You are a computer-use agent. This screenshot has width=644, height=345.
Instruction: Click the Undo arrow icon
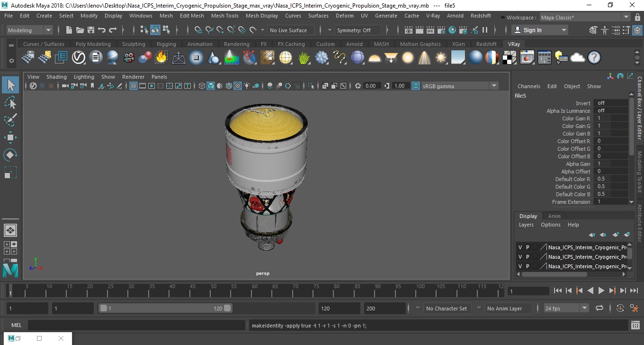click(101, 30)
